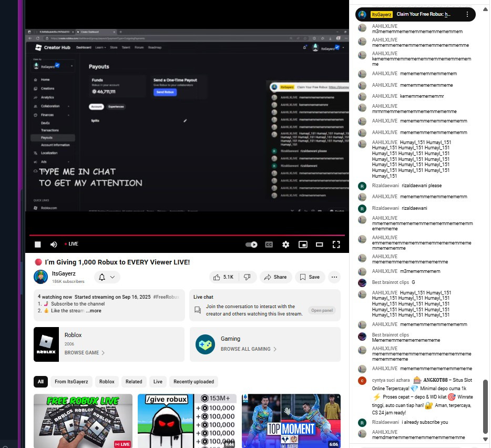
Task: Click Best brainrot clips avatar beside 'G' message
Action: (362, 282)
